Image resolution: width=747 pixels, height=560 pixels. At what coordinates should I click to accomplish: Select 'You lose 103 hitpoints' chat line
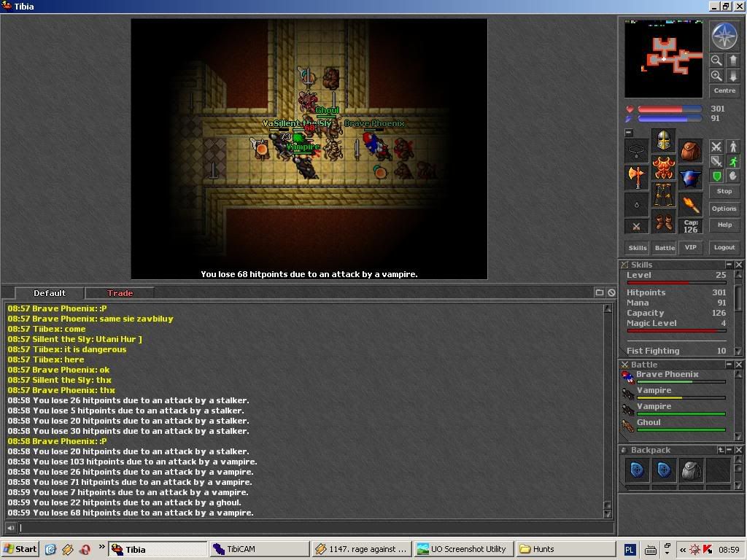click(132, 462)
